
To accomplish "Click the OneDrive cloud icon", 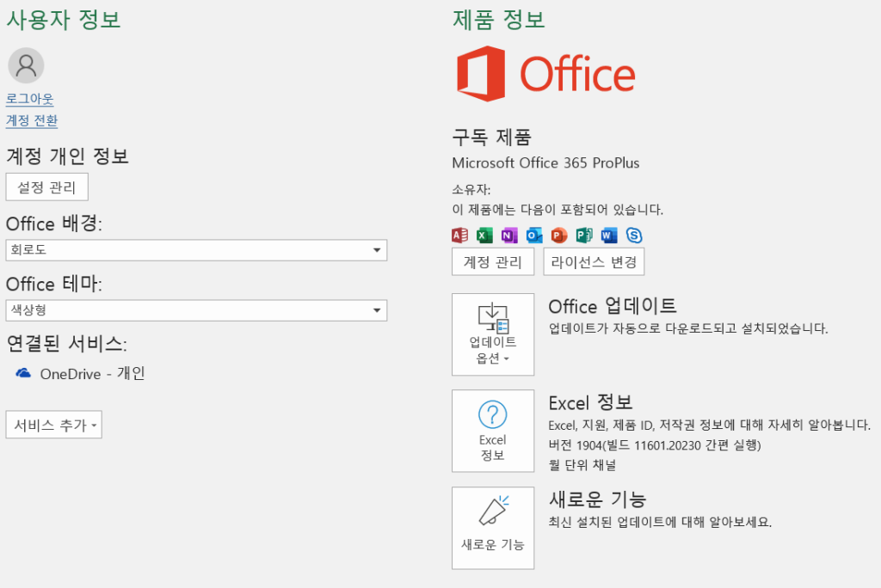I will click(x=24, y=373).
